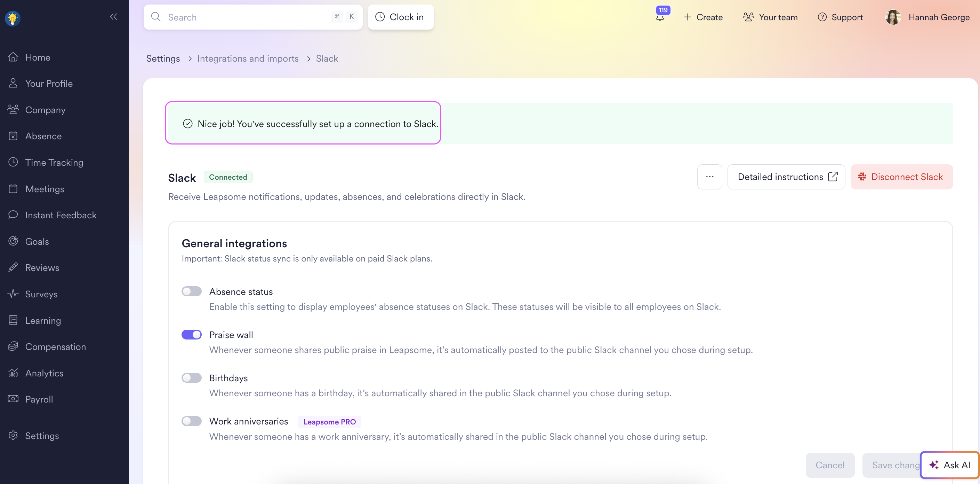The image size is (980, 484).
Task: Click the Analytics chart icon in sidebar
Action: pos(13,373)
